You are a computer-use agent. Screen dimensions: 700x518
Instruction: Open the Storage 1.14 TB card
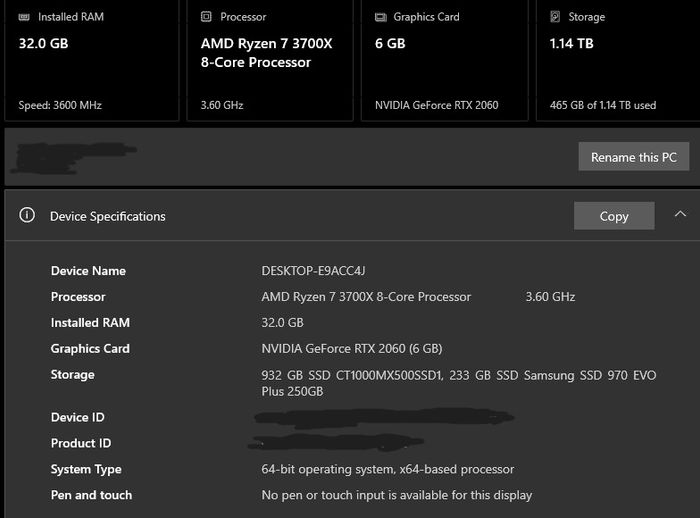pos(618,60)
